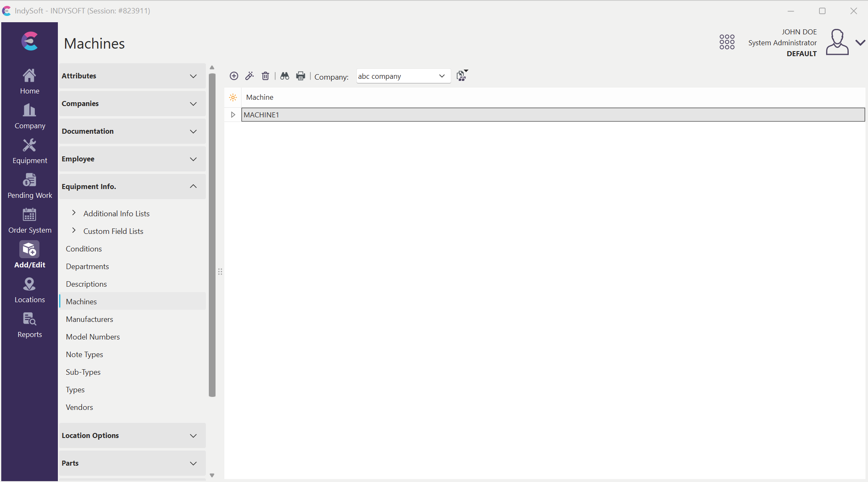
Task: Open the Company dropdown showing abc company
Action: [x=403, y=76]
